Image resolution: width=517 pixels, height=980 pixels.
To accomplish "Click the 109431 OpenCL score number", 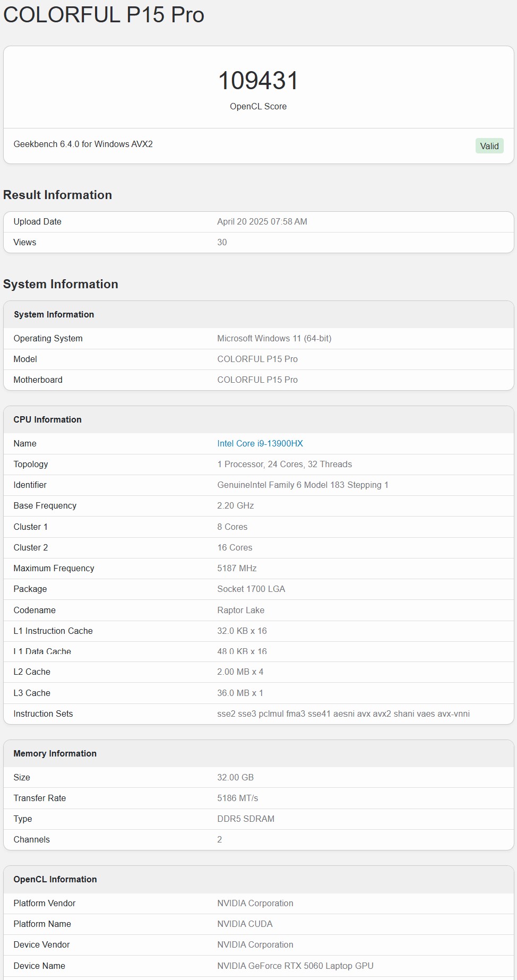I will click(258, 81).
